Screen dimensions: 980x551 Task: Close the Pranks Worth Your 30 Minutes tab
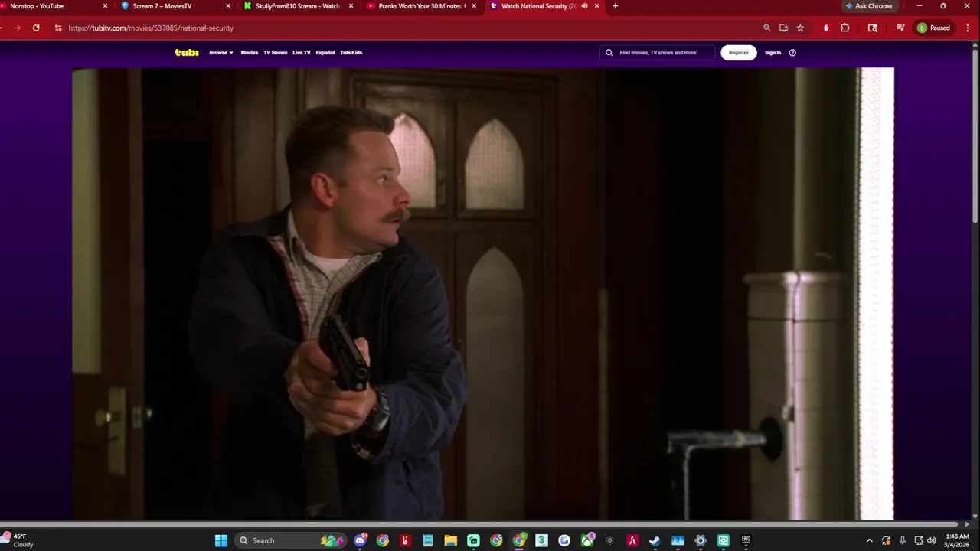coord(474,6)
